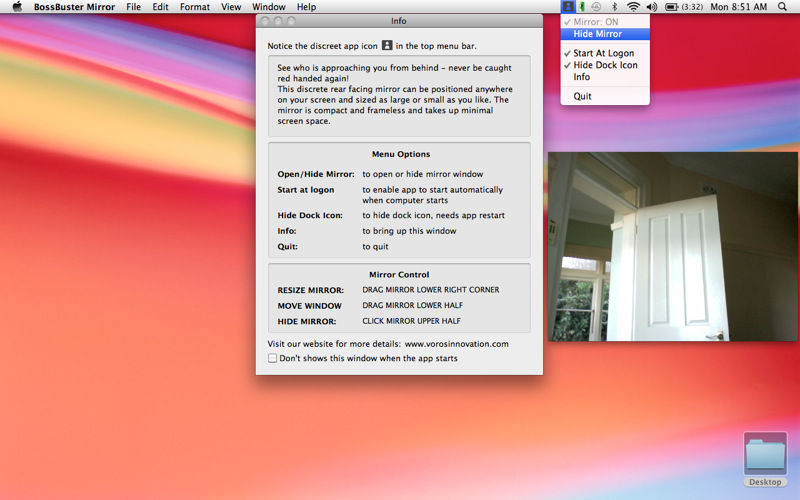This screenshot has width=800, height=500.
Task: Open Spotlight search magnifier
Action: coord(782,7)
